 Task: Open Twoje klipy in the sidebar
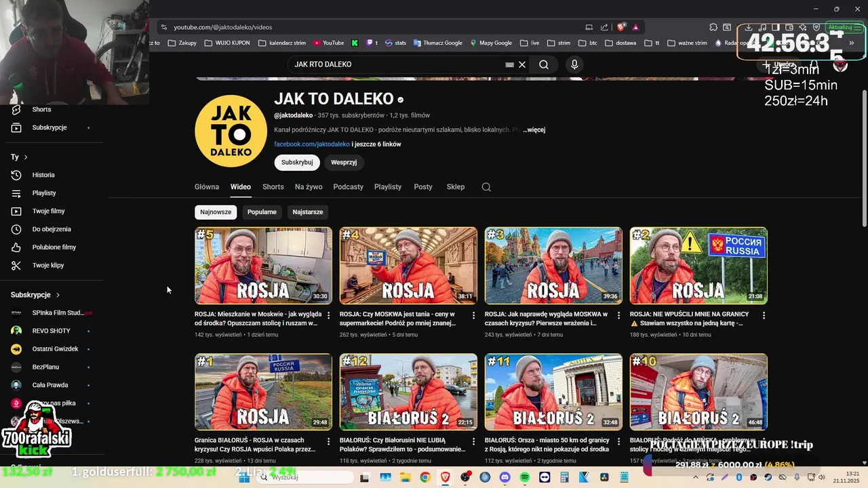click(x=47, y=265)
